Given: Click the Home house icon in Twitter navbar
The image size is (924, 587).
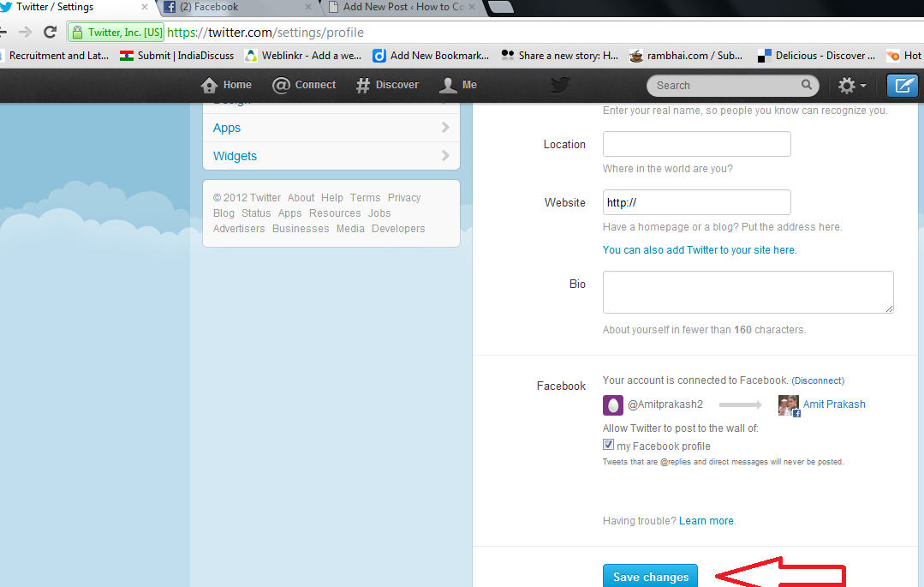Looking at the screenshot, I should point(209,86).
